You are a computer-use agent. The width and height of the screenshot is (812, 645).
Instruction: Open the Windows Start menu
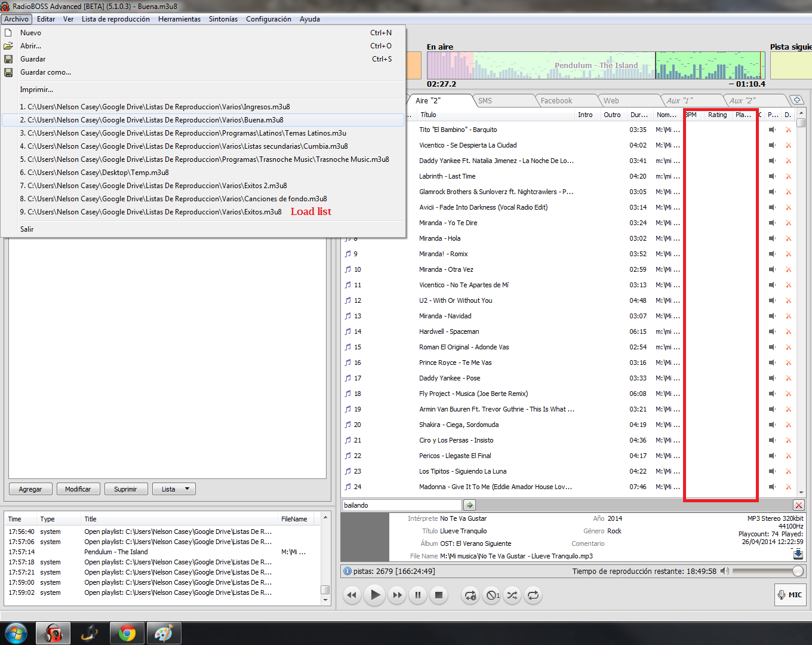click(16, 633)
